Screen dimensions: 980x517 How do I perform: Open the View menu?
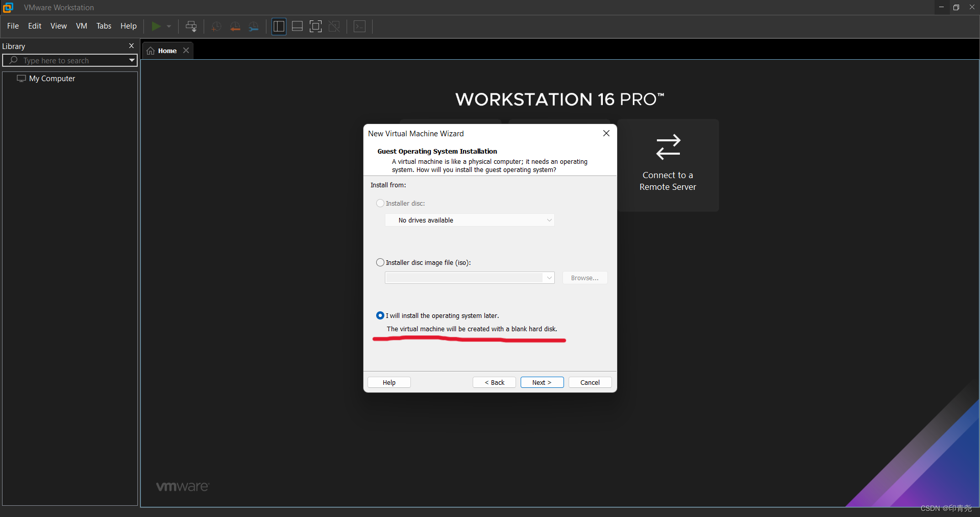pyautogui.click(x=59, y=26)
